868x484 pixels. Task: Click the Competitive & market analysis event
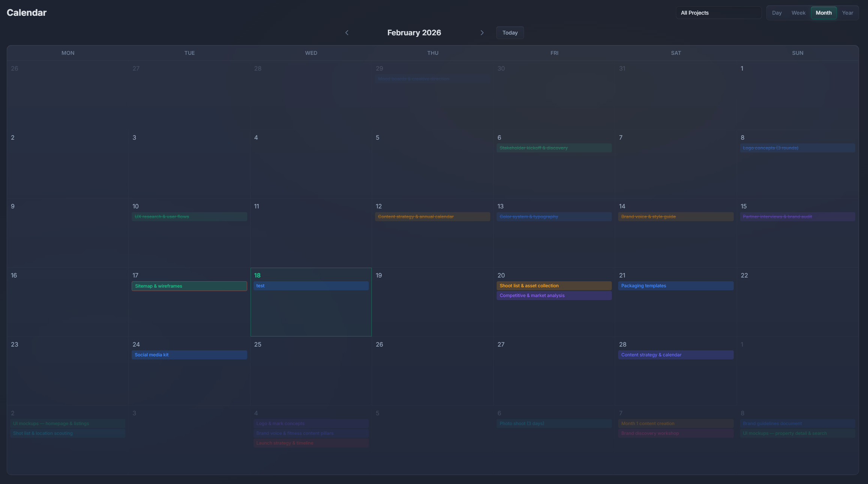point(554,296)
